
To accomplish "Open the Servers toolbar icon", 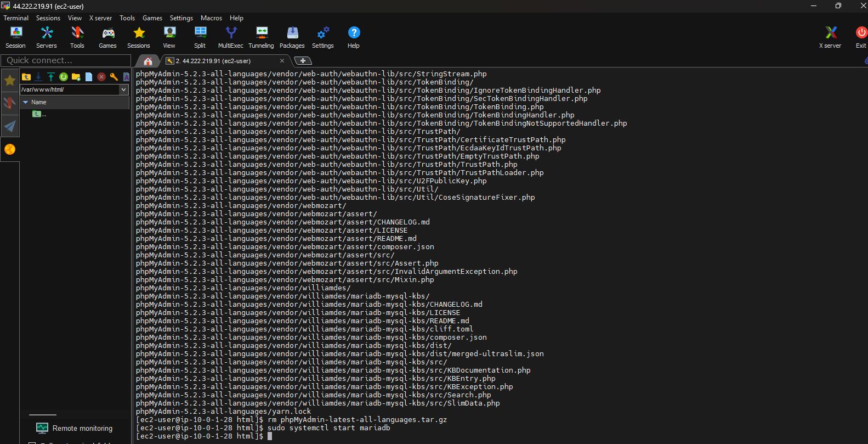I will click(47, 37).
